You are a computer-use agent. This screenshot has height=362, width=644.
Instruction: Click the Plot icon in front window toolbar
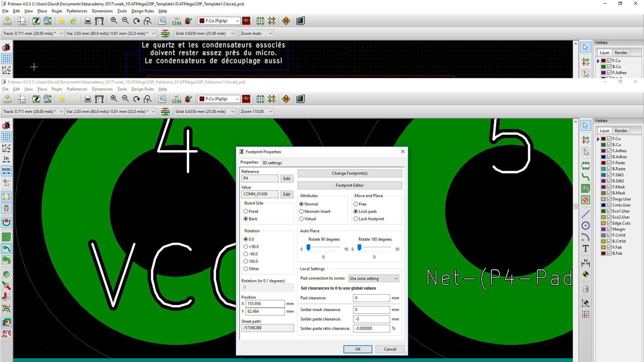point(99,99)
